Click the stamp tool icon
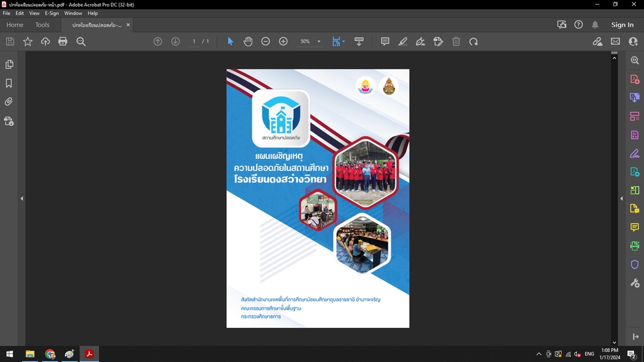The image size is (644, 362). click(x=438, y=42)
